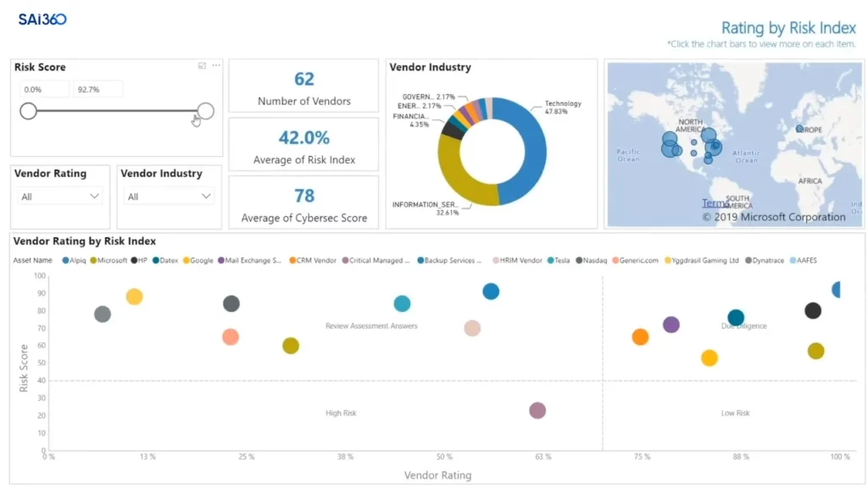Click the 42.0% Average of Risk Index card
This screenshot has height=488, width=868.
(x=304, y=144)
